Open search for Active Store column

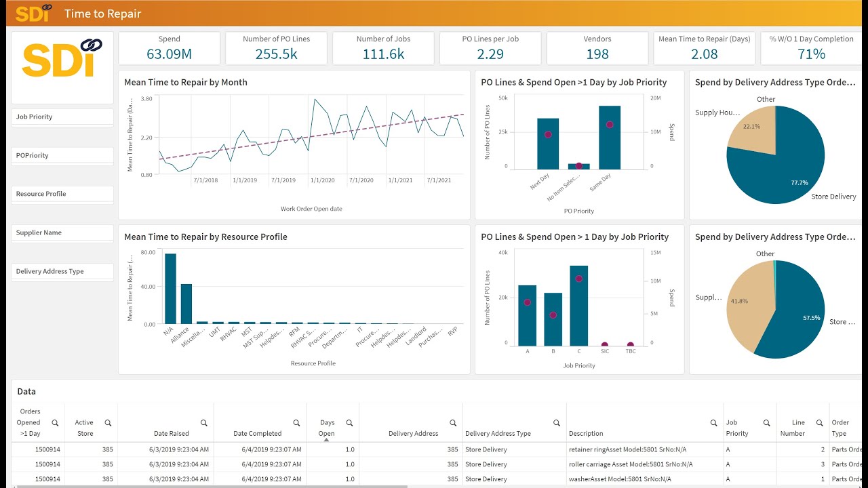coord(108,423)
